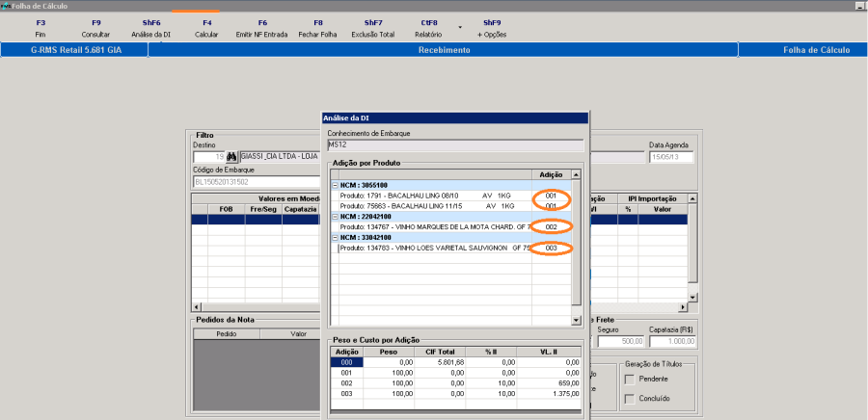This screenshot has height=420, width=868.
Task: Tick the Concluído checkbox
Action: (629, 399)
